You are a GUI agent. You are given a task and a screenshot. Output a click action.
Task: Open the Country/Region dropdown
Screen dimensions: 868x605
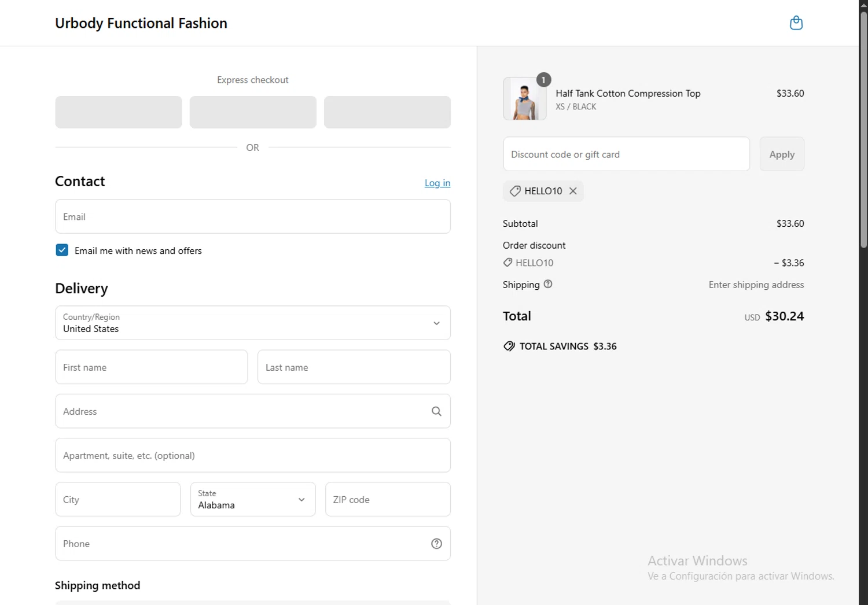[x=253, y=323]
